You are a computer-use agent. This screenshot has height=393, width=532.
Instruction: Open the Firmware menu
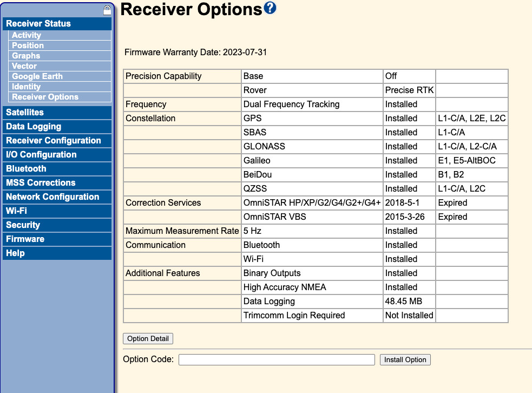click(57, 239)
